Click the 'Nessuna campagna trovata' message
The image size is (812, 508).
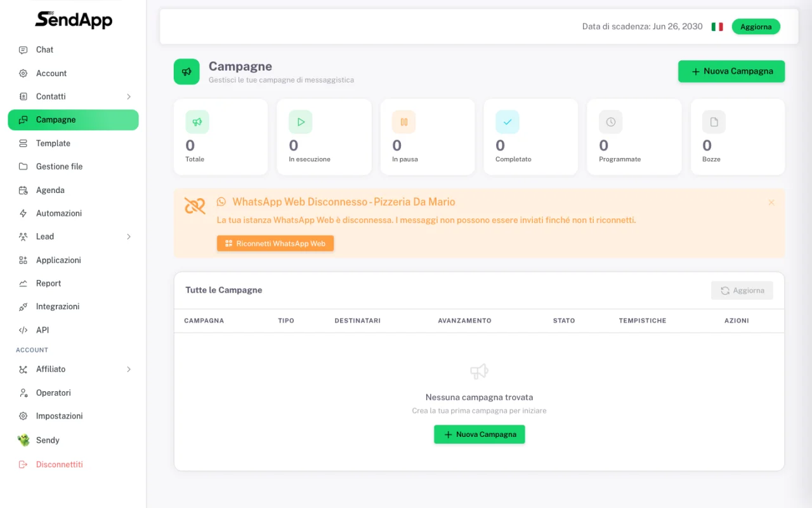click(x=480, y=398)
